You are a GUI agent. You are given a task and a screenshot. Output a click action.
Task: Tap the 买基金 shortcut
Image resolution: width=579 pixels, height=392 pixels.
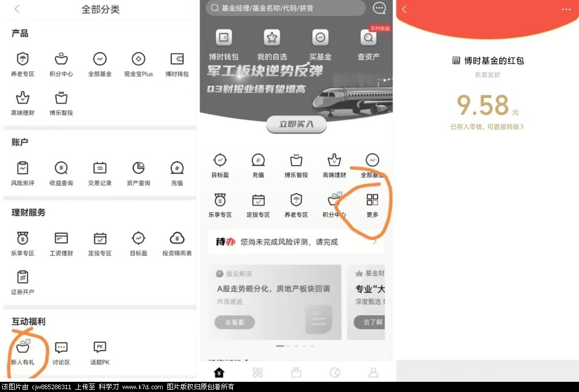pos(320,45)
